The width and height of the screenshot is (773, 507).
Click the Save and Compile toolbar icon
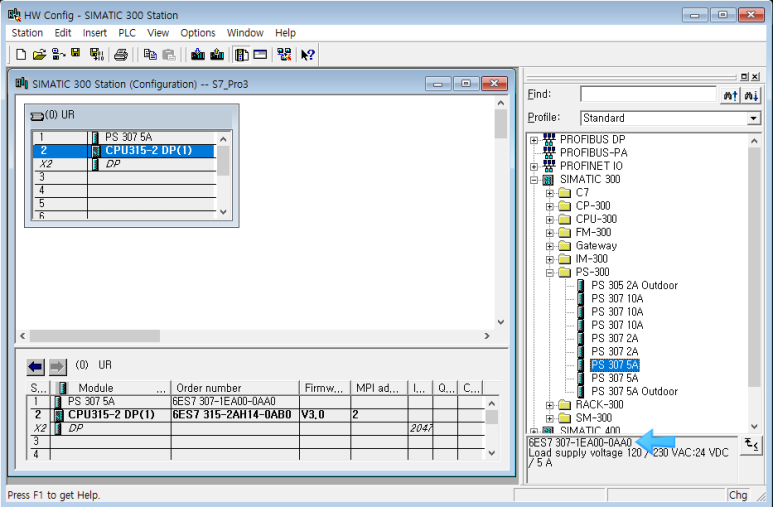pyautogui.click(x=97, y=54)
